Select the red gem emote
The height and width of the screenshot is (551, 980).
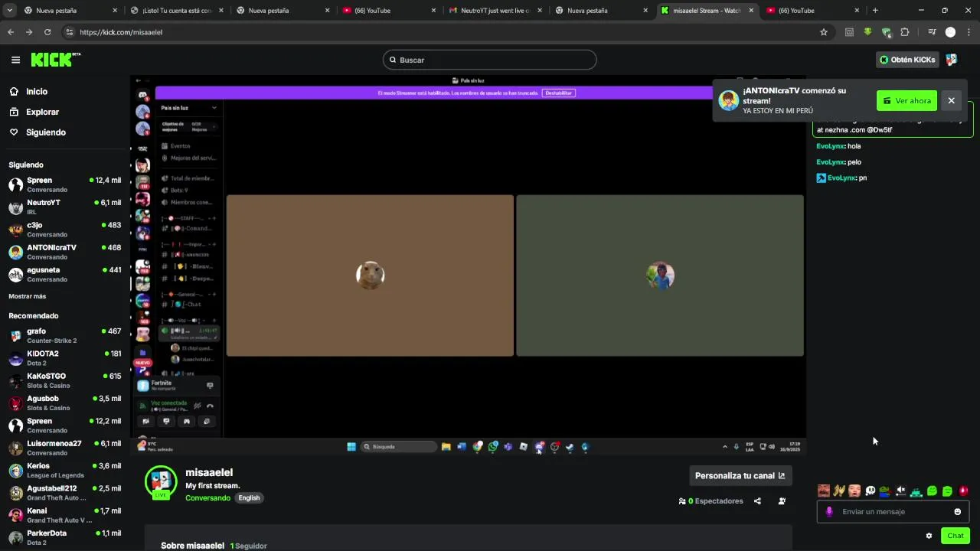[x=963, y=491]
